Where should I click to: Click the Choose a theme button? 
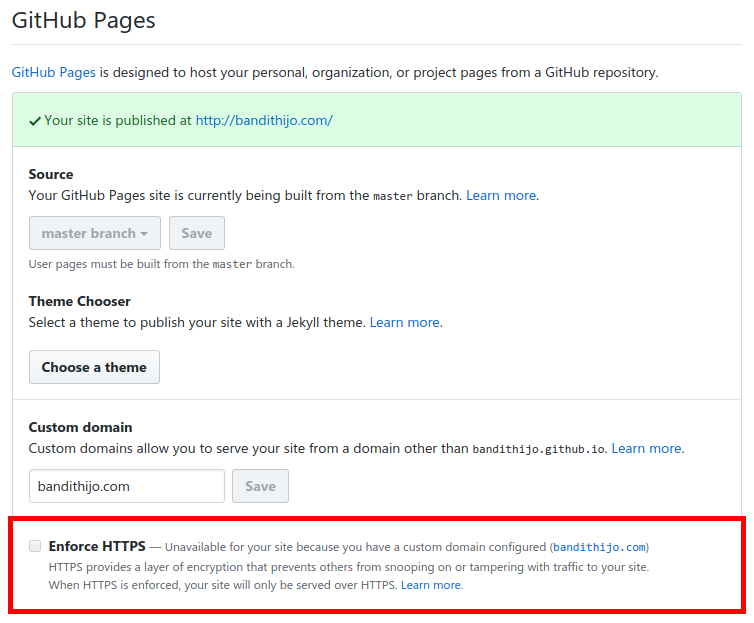(94, 367)
